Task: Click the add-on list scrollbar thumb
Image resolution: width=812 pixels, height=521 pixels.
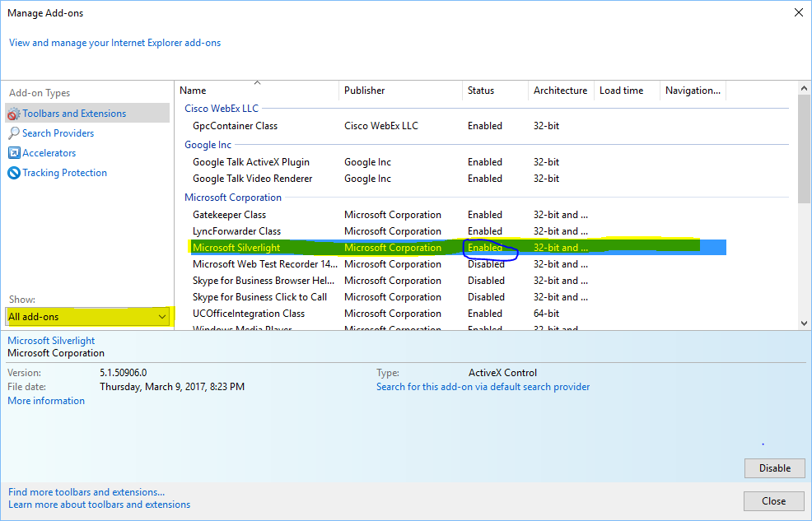Action: pos(804,148)
